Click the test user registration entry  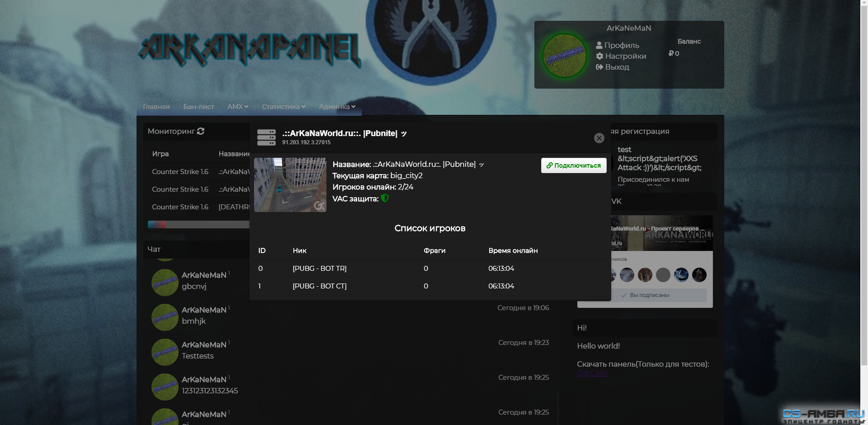659,159
